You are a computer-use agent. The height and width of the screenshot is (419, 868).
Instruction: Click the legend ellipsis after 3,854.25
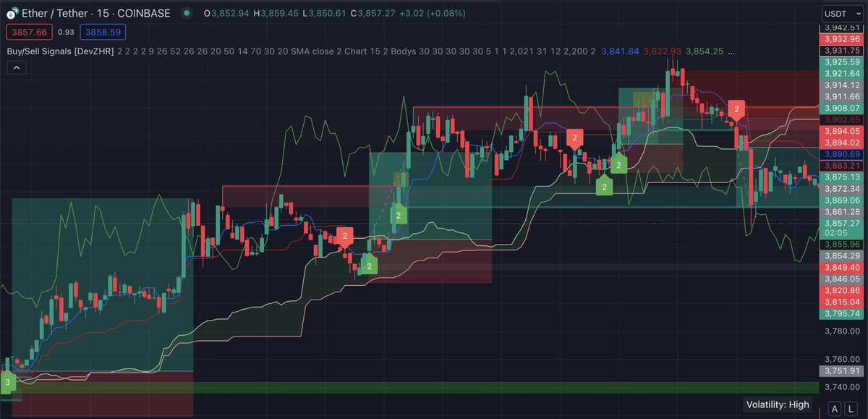click(732, 52)
